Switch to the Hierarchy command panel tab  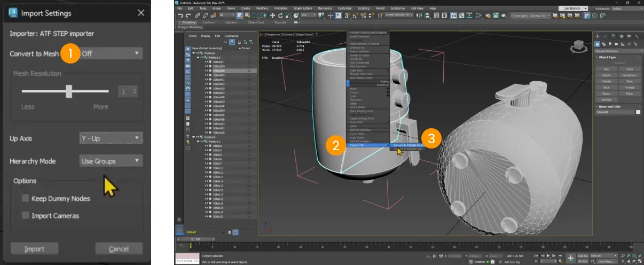click(x=613, y=36)
